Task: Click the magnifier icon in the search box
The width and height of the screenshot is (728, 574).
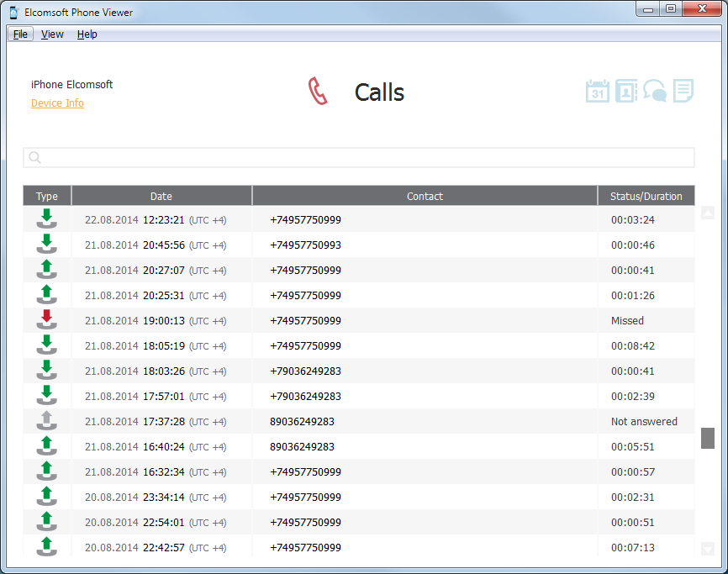Action: pos(35,158)
